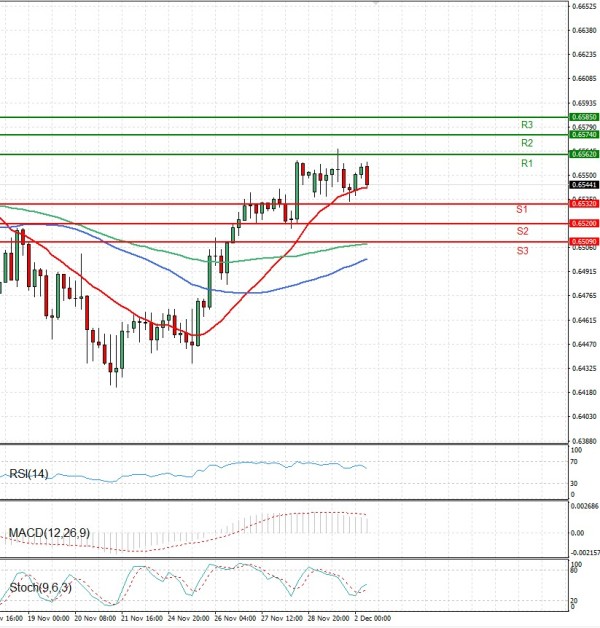Screen dimensions: 600x628
Task: Select the green 0.65740 price tag
Action: pyautogui.click(x=584, y=134)
